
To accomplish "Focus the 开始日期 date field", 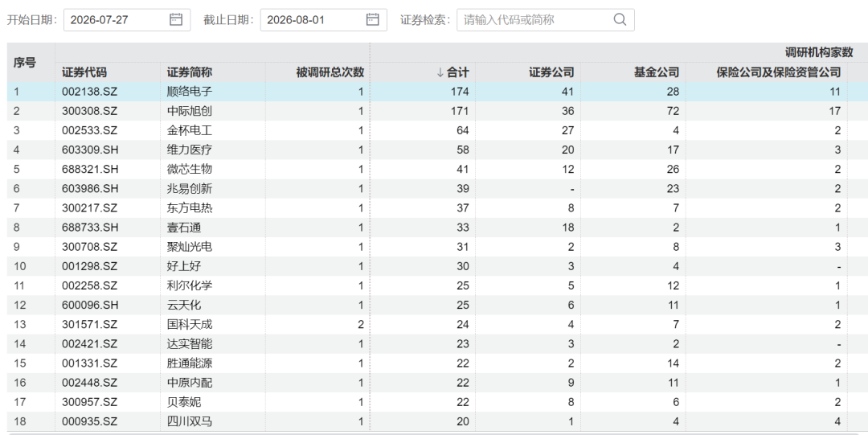I will [x=127, y=20].
